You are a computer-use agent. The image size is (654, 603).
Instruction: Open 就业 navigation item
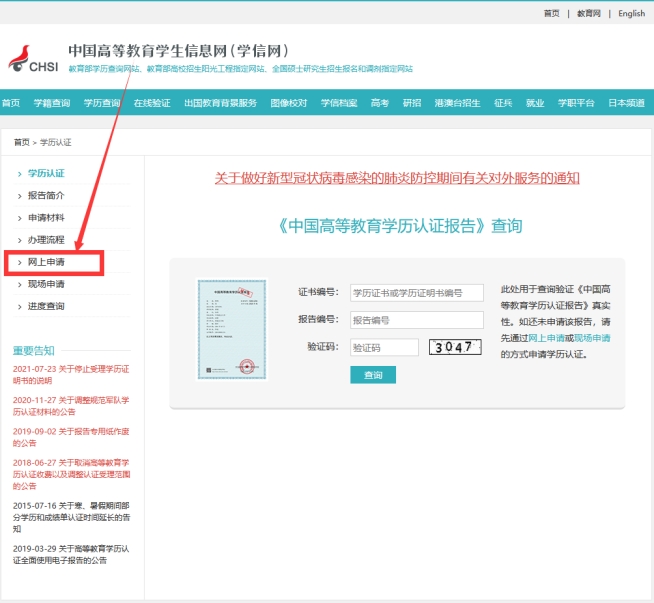click(x=535, y=103)
